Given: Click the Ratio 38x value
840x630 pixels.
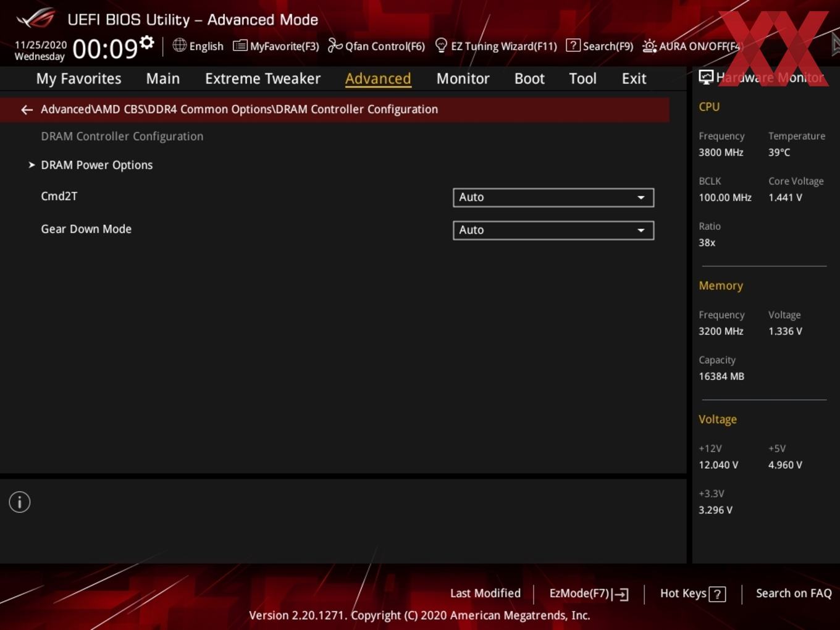Looking at the screenshot, I should (707, 243).
